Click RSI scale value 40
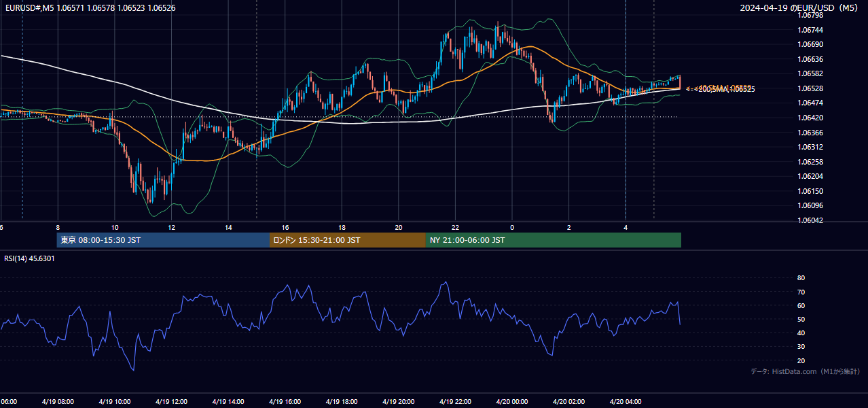 pyautogui.click(x=801, y=333)
